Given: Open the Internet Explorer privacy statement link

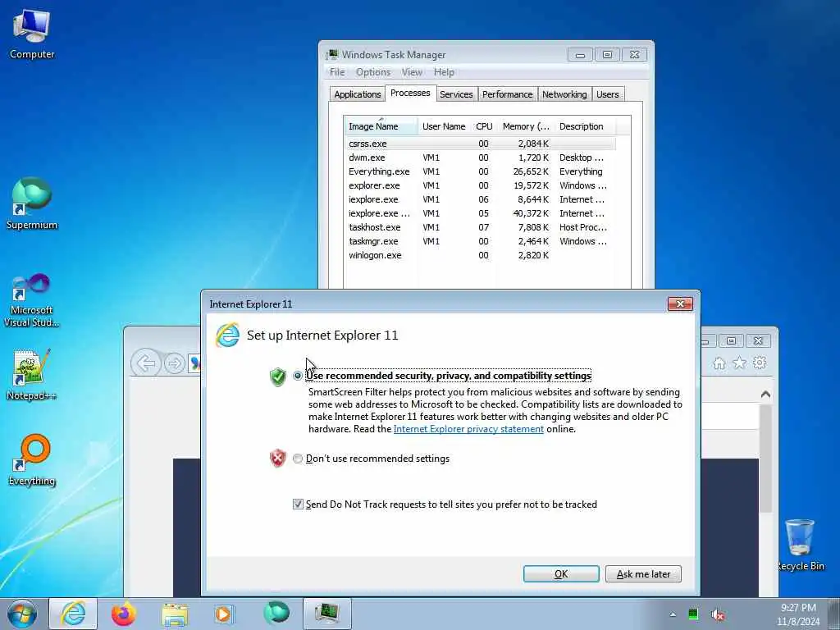Looking at the screenshot, I should pos(468,428).
